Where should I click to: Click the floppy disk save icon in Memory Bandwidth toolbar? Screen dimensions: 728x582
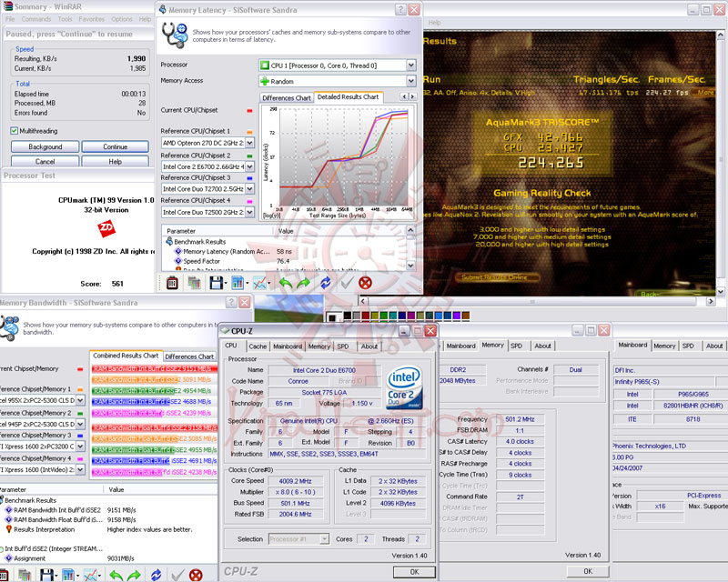pos(46,575)
